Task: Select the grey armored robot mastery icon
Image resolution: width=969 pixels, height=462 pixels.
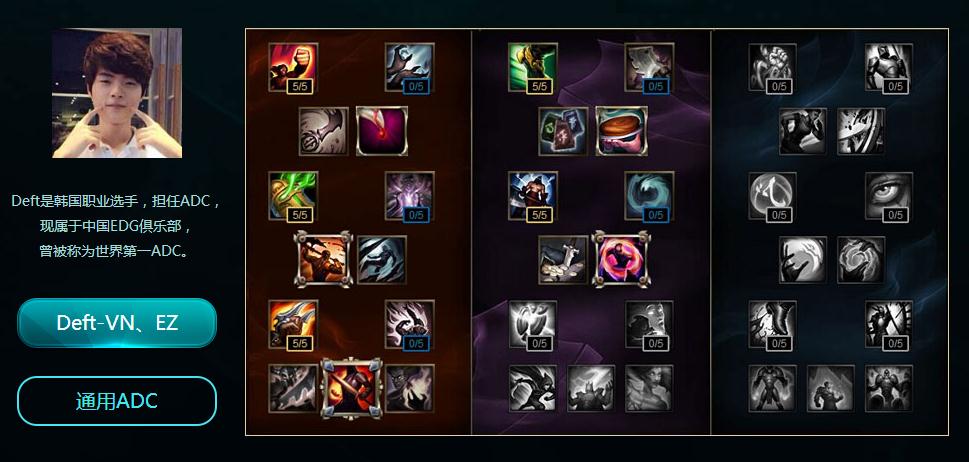Action: (889, 67)
